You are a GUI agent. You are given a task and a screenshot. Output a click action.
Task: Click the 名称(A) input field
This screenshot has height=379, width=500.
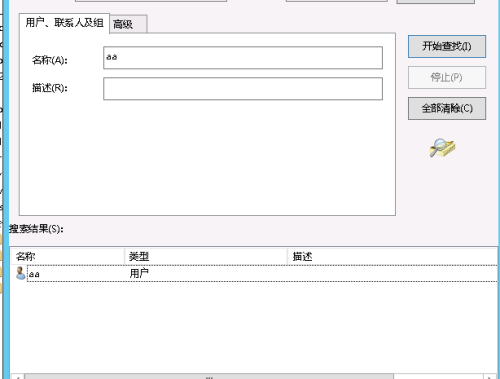tap(243, 58)
